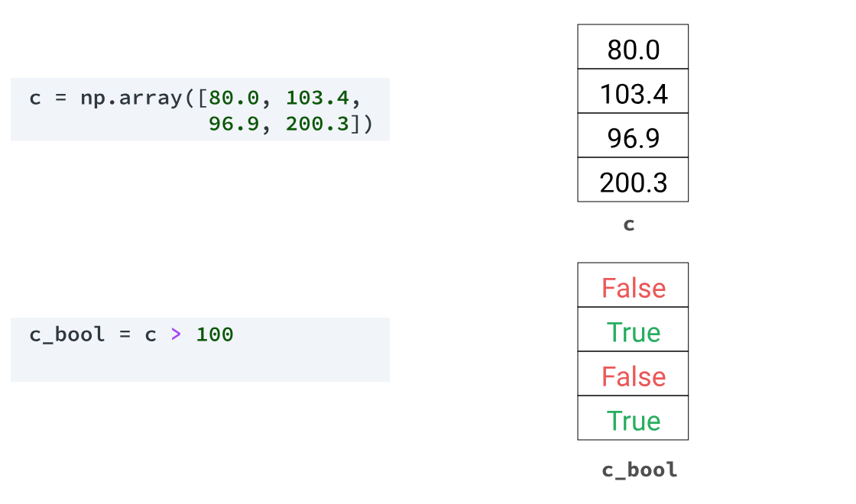Viewport: 856px width, 504px height.
Task: Click the 80.0 cell in array c
Action: tap(633, 50)
